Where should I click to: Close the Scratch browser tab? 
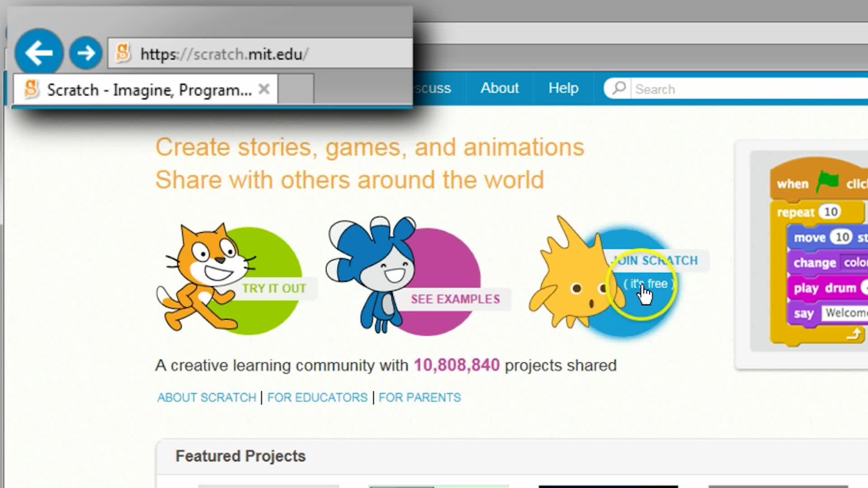pyautogui.click(x=264, y=89)
